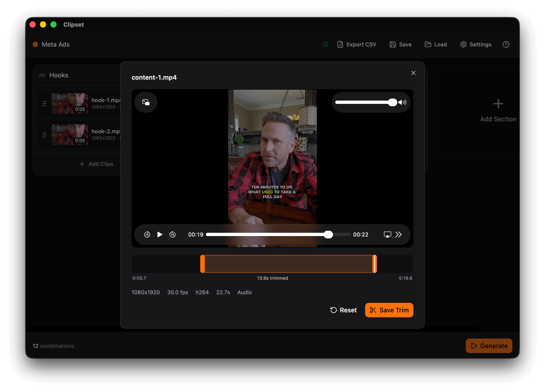
Task: Click the volume slider knob
Action: [392, 103]
